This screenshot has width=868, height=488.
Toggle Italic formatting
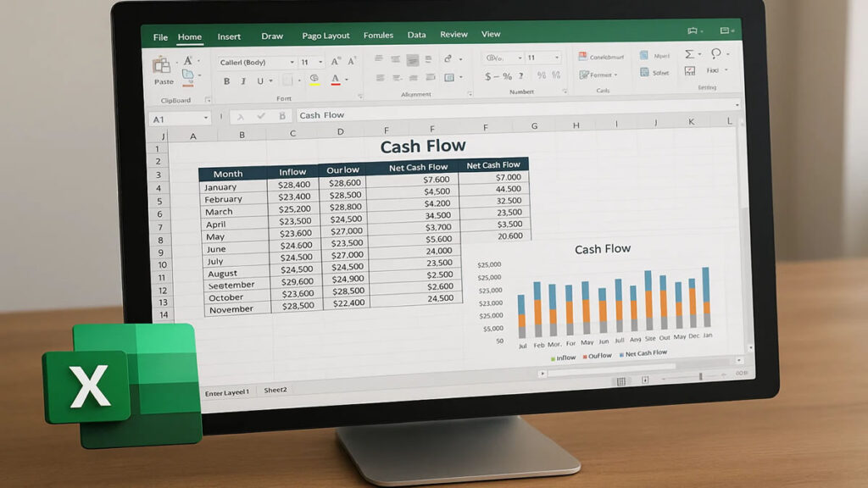pyautogui.click(x=243, y=81)
